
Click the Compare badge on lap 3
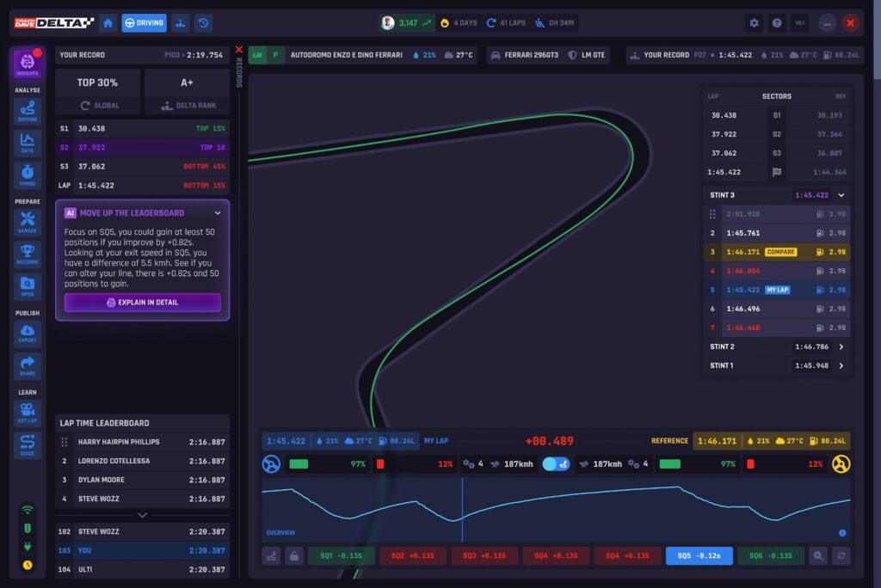(x=780, y=252)
